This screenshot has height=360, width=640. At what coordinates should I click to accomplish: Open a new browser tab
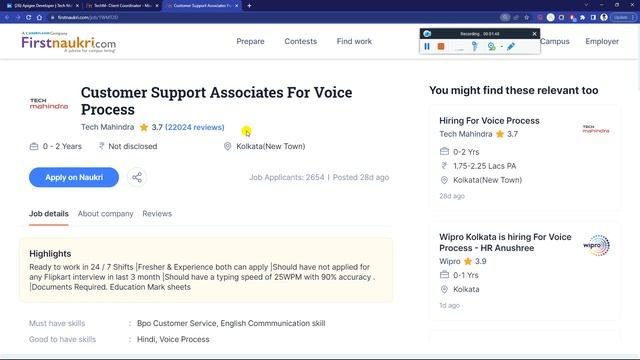(x=249, y=6)
